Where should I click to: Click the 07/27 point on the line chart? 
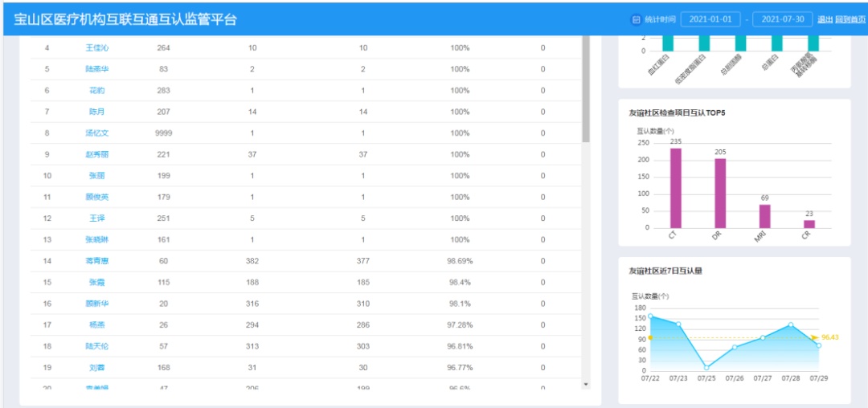(763, 338)
